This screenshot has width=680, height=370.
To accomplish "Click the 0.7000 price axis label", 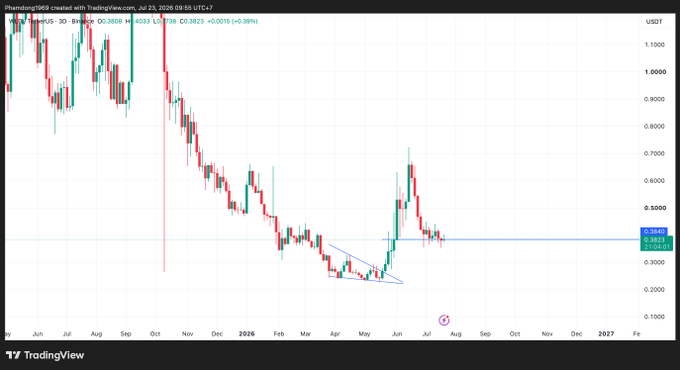I will (x=654, y=154).
